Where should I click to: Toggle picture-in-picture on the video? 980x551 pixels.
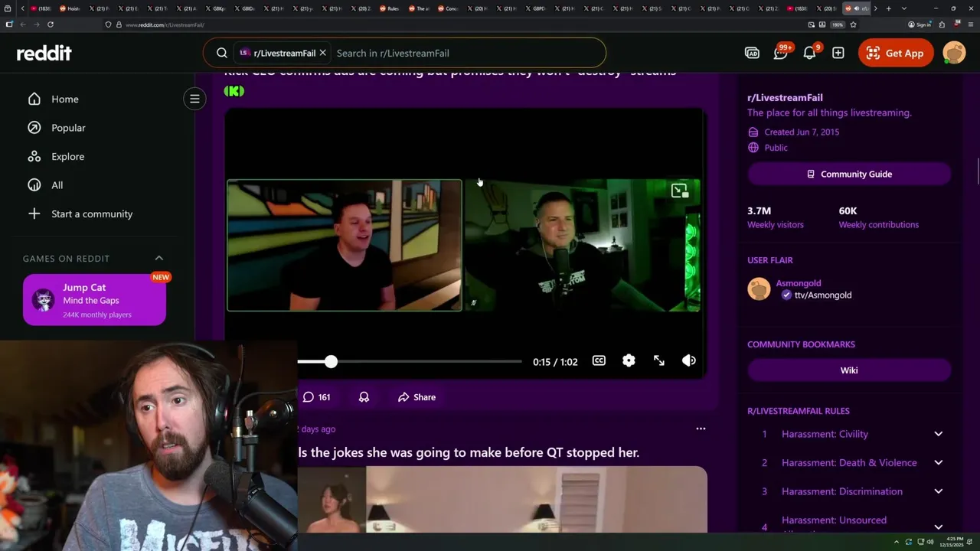pos(679,191)
